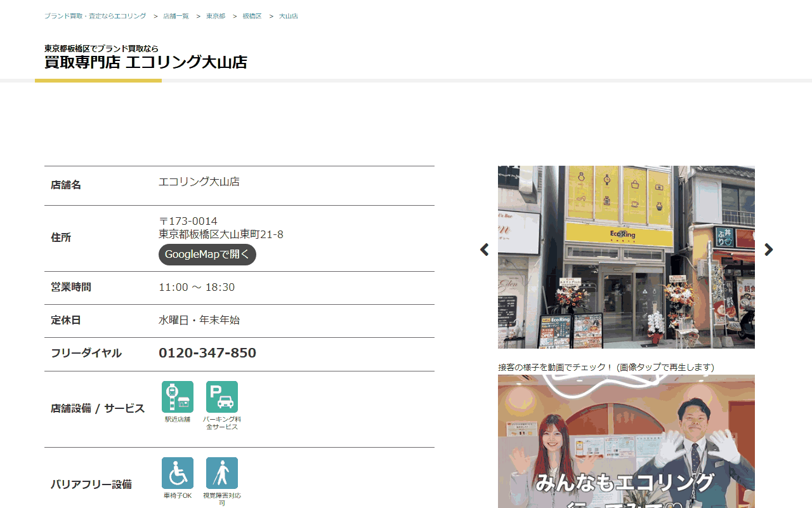Click the closed days 水曜日・年末年始
The image size is (812, 508).
pyautogui.click(x=199, y=320)
